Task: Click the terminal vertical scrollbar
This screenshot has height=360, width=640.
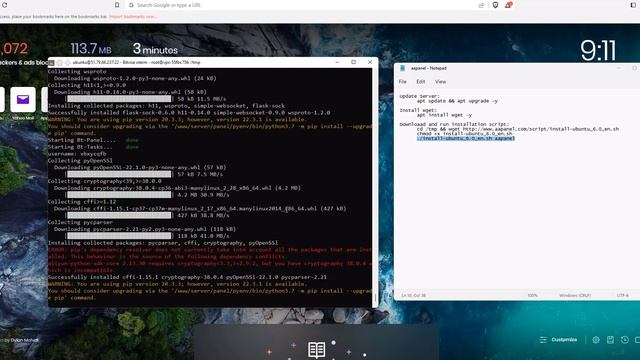Action: 375,187
